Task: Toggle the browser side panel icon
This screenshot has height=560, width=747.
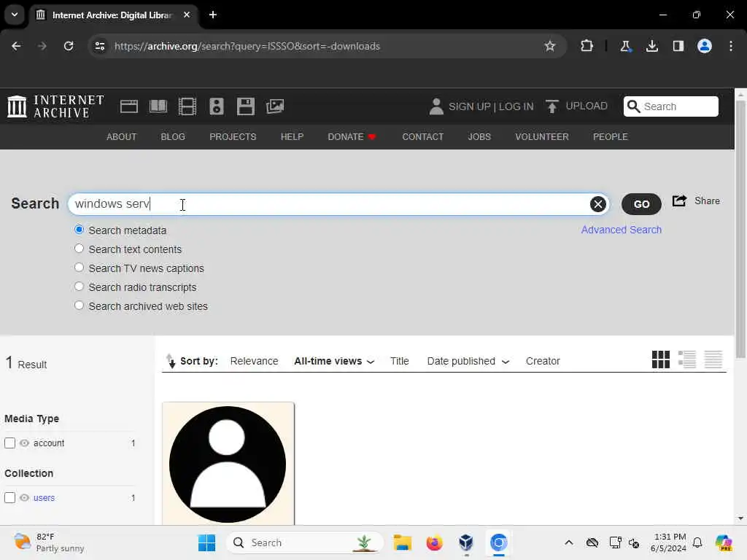Action: (678, 46)
